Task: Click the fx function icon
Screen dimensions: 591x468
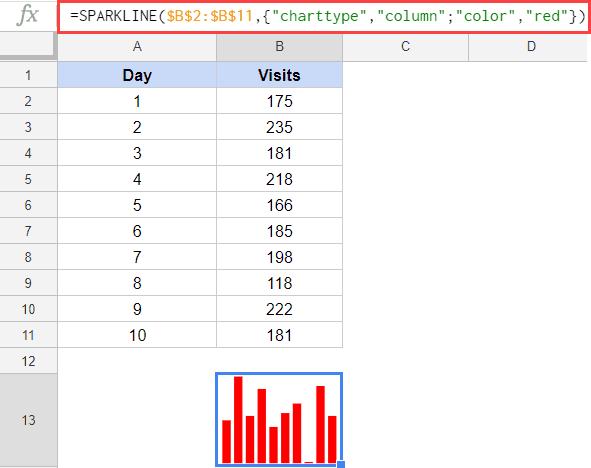Action: pyautogui.click(x=28, y=15)
